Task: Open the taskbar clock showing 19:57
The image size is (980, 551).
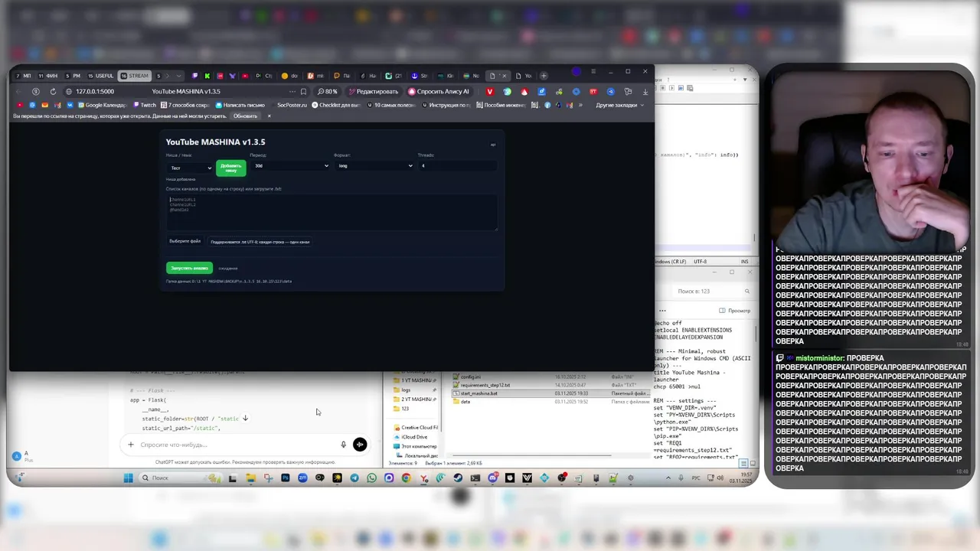Action: 740,478
